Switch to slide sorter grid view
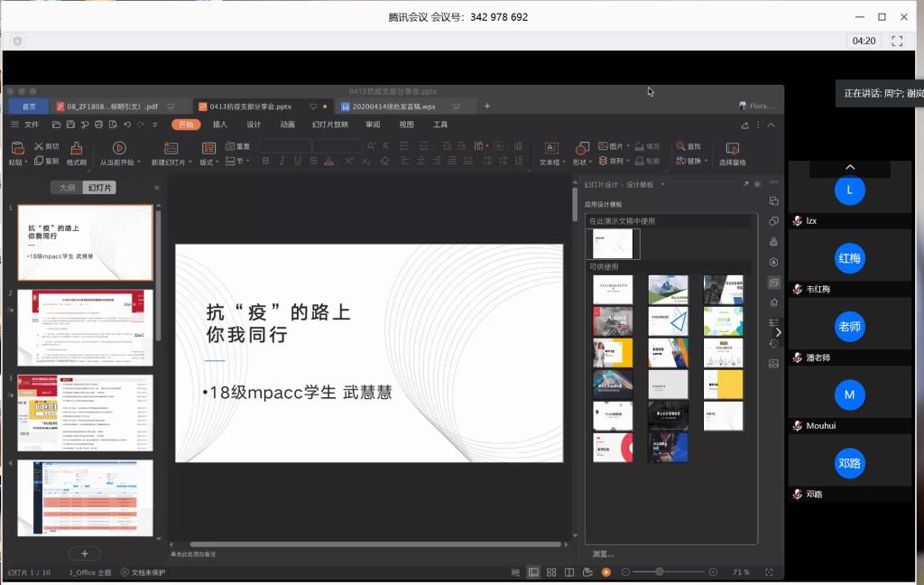 point(551,572)
